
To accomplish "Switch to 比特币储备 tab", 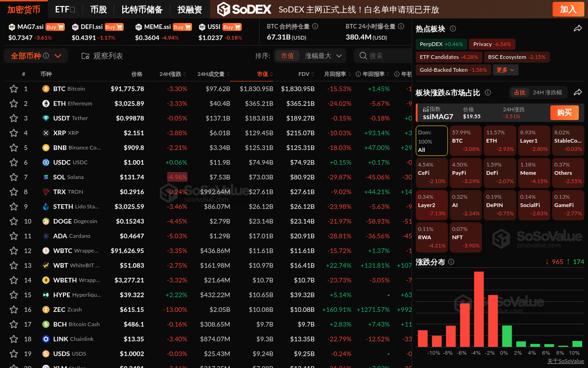I will tap(142, 9).
